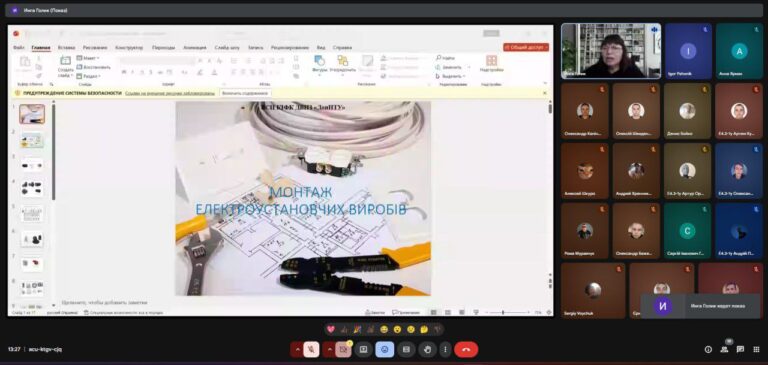Send the laughing face reaction
The height and width of the screenshot is (365, 768).
pos(384,329)
